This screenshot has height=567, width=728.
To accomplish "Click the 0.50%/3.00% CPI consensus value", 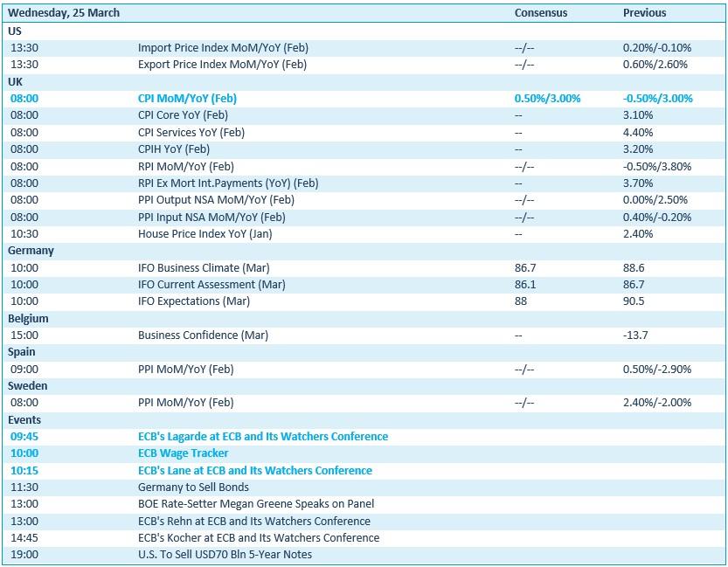I will 547,99.
